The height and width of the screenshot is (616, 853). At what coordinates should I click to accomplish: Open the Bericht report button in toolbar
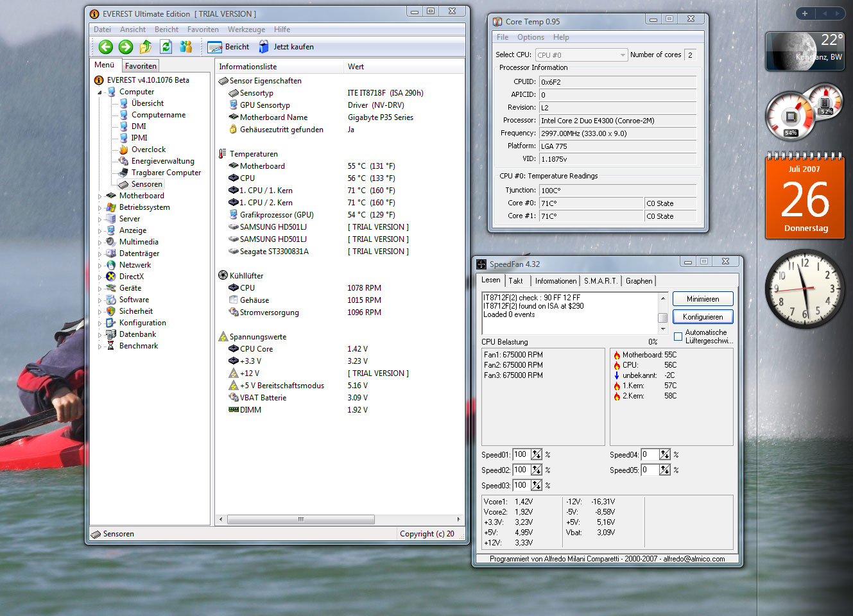point(228,47)
